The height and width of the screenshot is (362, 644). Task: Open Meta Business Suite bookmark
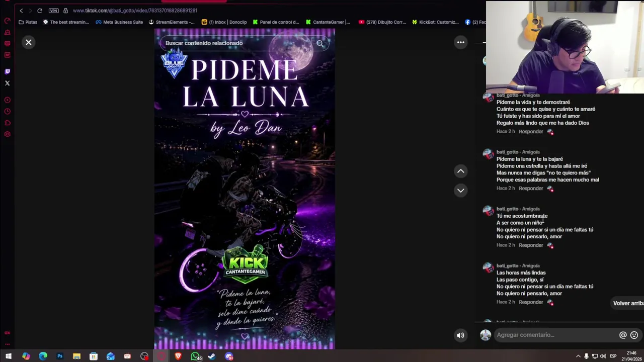(119, 22)
